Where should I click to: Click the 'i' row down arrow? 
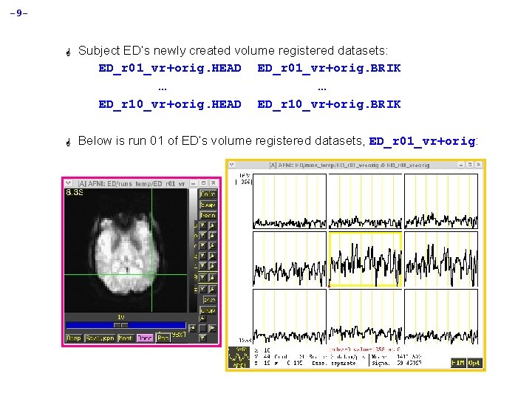click(202, 266)
